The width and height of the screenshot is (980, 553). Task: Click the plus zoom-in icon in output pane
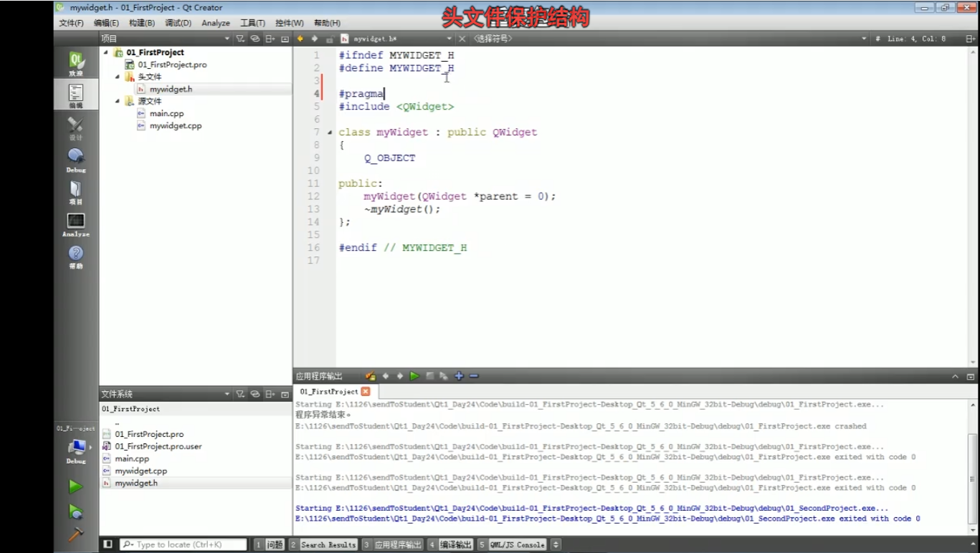click(459, 376)
